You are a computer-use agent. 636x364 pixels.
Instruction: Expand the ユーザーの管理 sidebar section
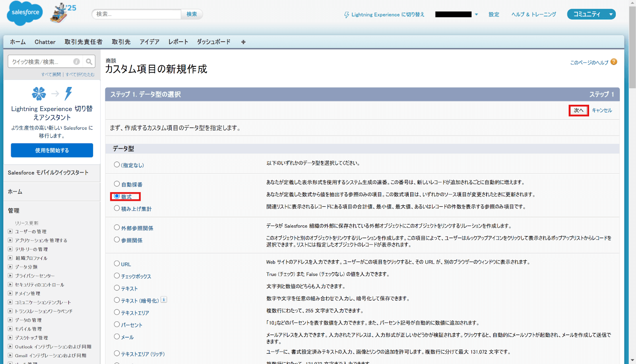[10, 231]
